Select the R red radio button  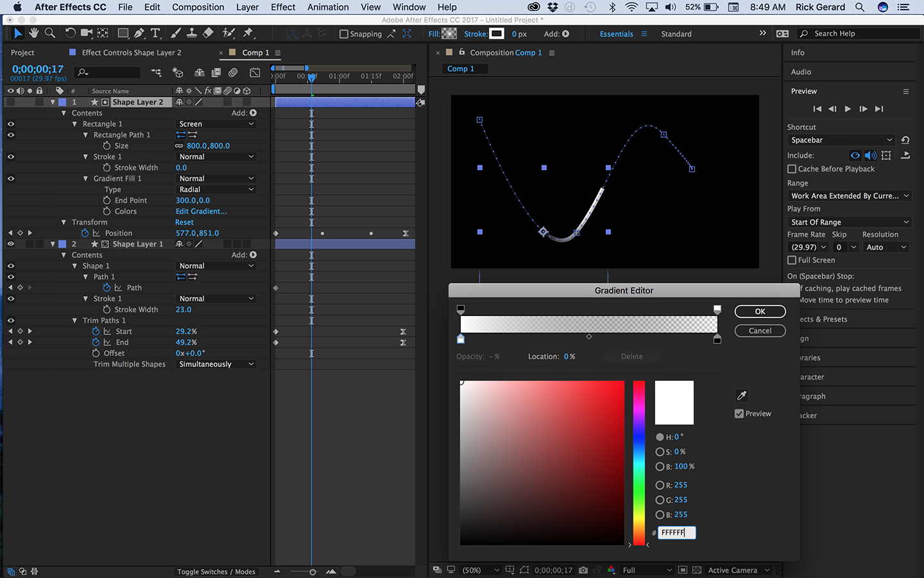(660, 485)
